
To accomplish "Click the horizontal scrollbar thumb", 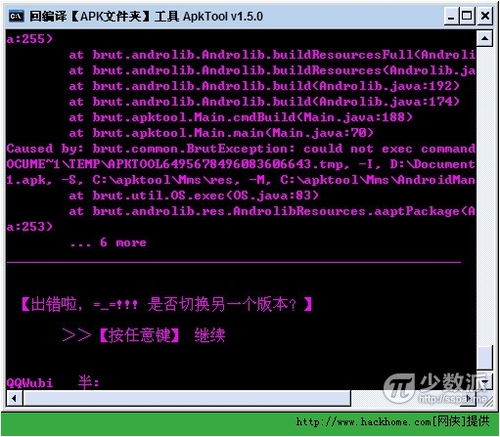I will [187, 398].
